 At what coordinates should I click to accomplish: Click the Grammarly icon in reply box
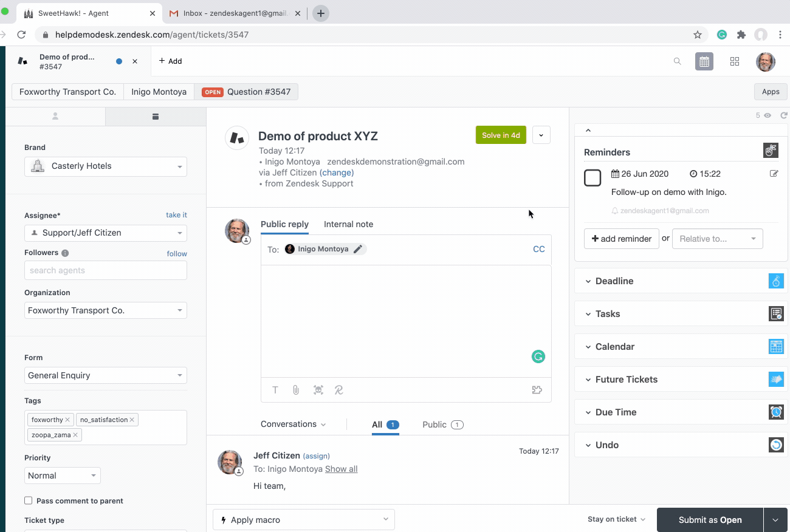coord(538,356)
